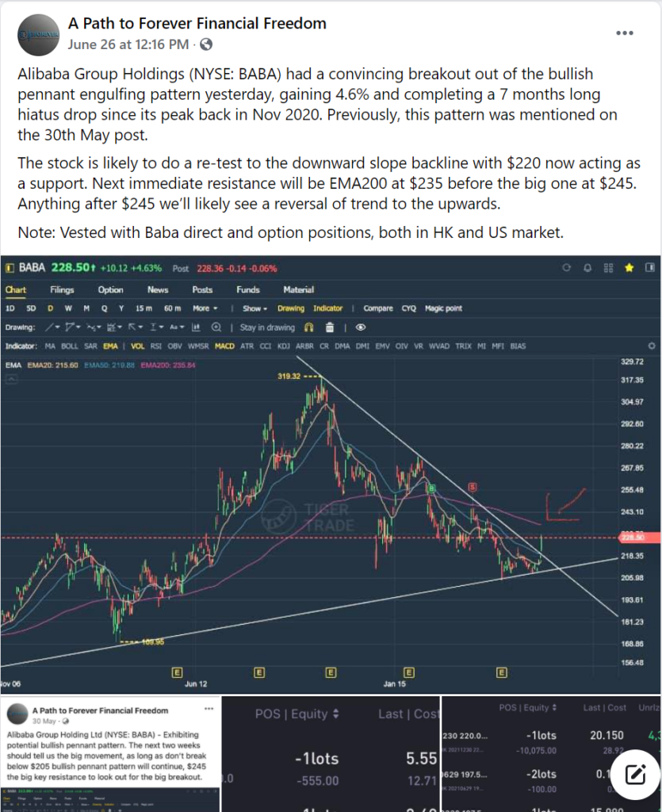This screenshot has width=662, height=812.
Task: Switch to the Filings tab
Action: [x=62, y=289]
